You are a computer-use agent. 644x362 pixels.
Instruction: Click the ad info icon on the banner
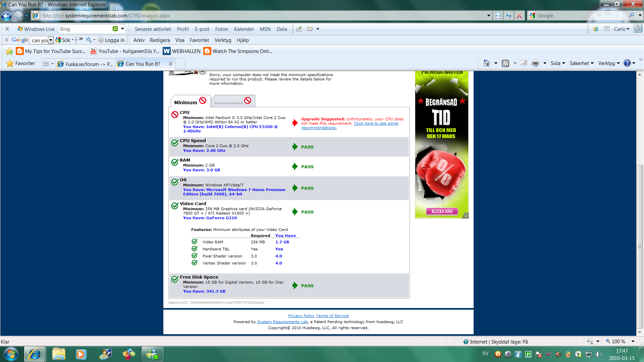(466, 215)
